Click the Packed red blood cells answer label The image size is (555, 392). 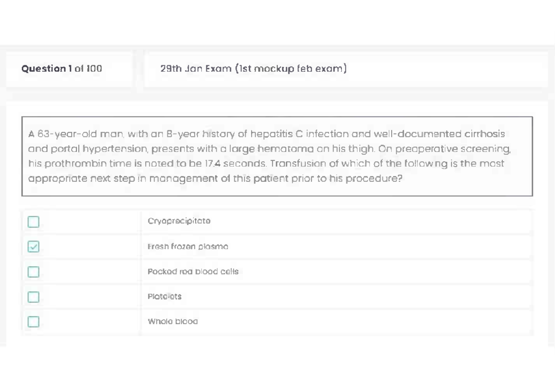[193, 272]
